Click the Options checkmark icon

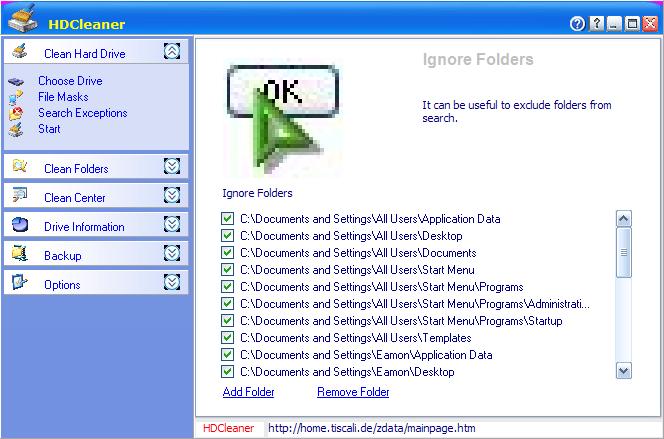click(19, 282)
